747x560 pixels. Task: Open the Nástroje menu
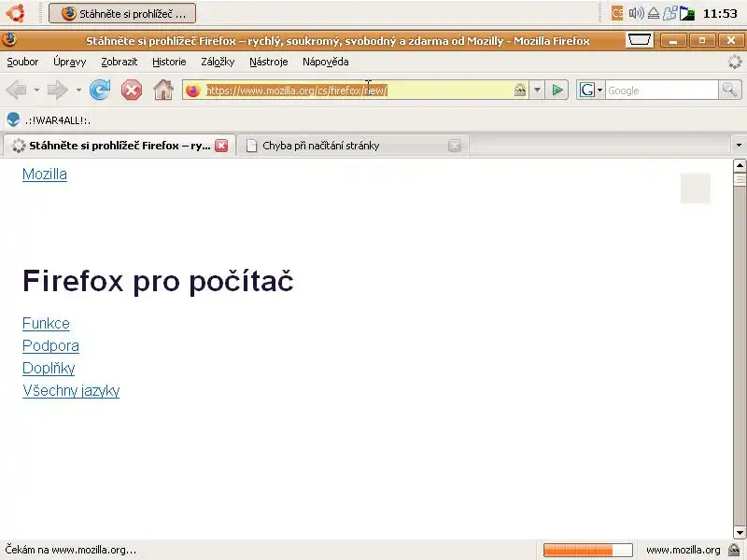click(269, 62)
